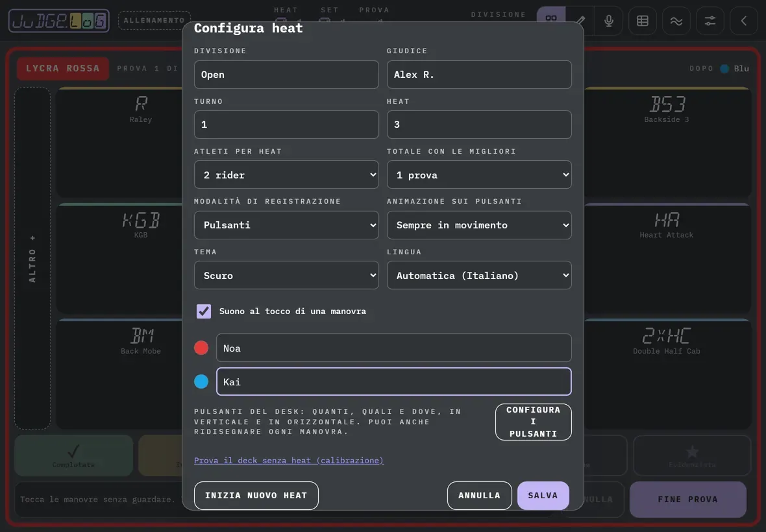This screenshot has height=532, width=766.
Task: Click the rider name field Kai
Action: pos(394,381)
